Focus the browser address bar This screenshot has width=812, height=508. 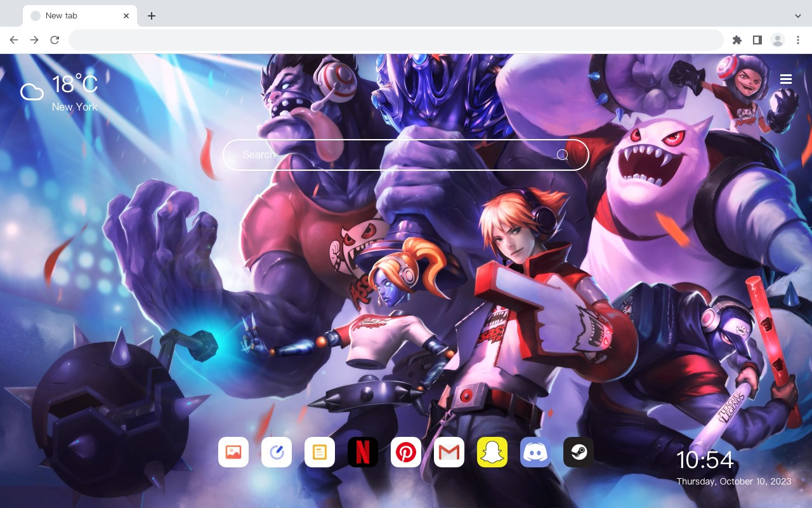[x=396, y=40]
